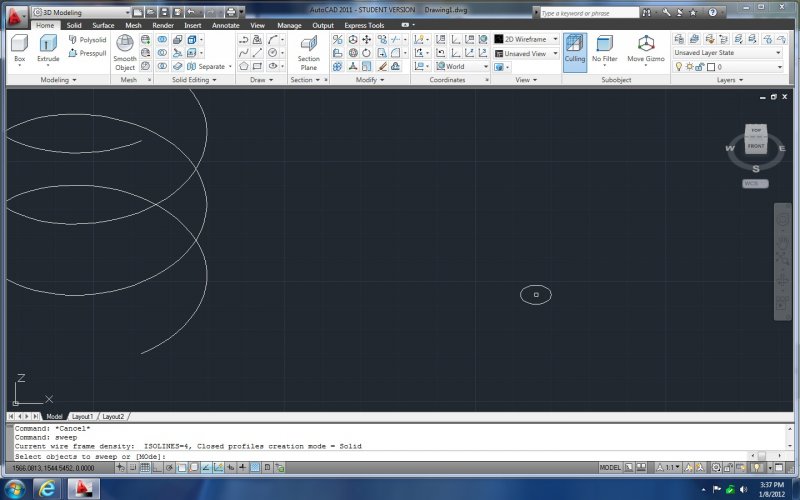
Task: Switch to the Layout2 tab
Action: (113, 416)
